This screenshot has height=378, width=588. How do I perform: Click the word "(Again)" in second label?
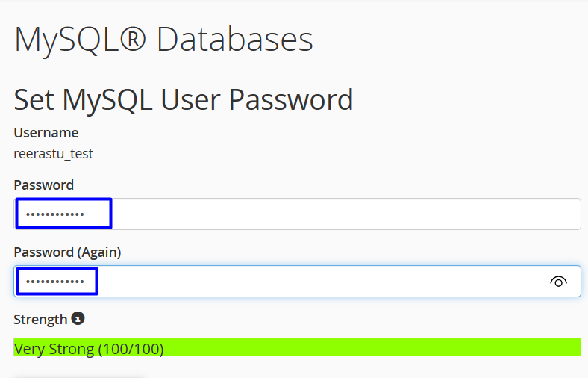(x=99, y=252)
